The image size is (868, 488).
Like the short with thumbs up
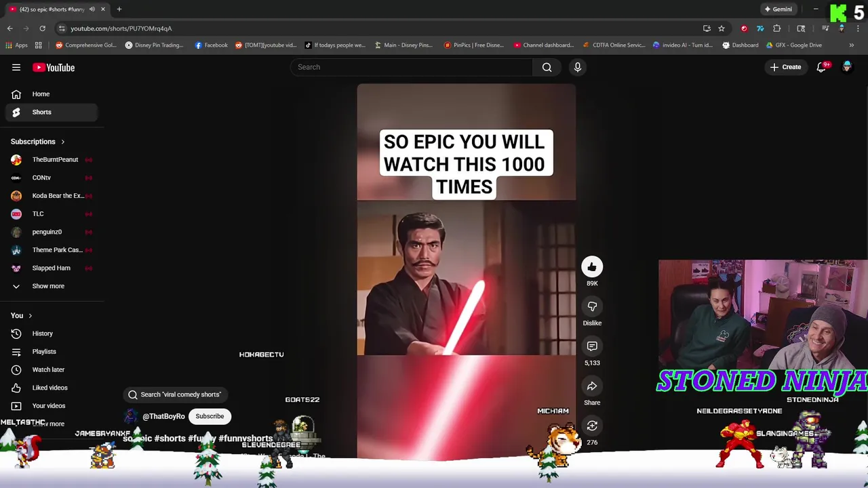[592, 267]
